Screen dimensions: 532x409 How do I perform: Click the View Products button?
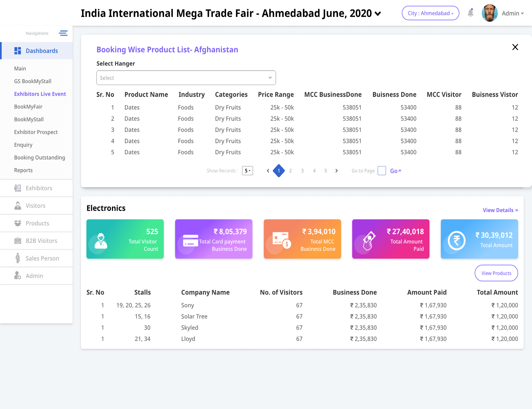point(496,273)
